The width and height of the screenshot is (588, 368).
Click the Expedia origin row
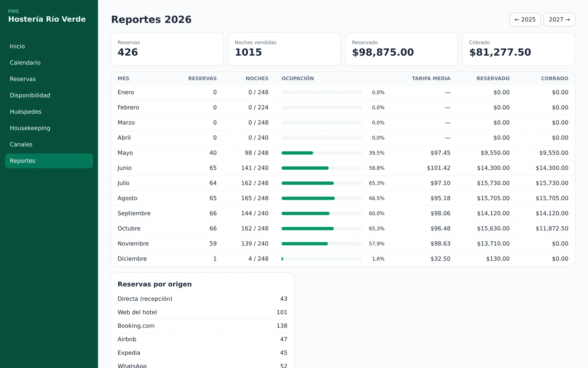(x=202, y=353)
